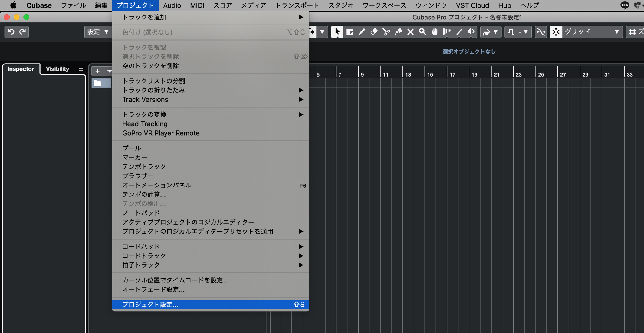Click the snap type pulse icon

pos(511,32)
